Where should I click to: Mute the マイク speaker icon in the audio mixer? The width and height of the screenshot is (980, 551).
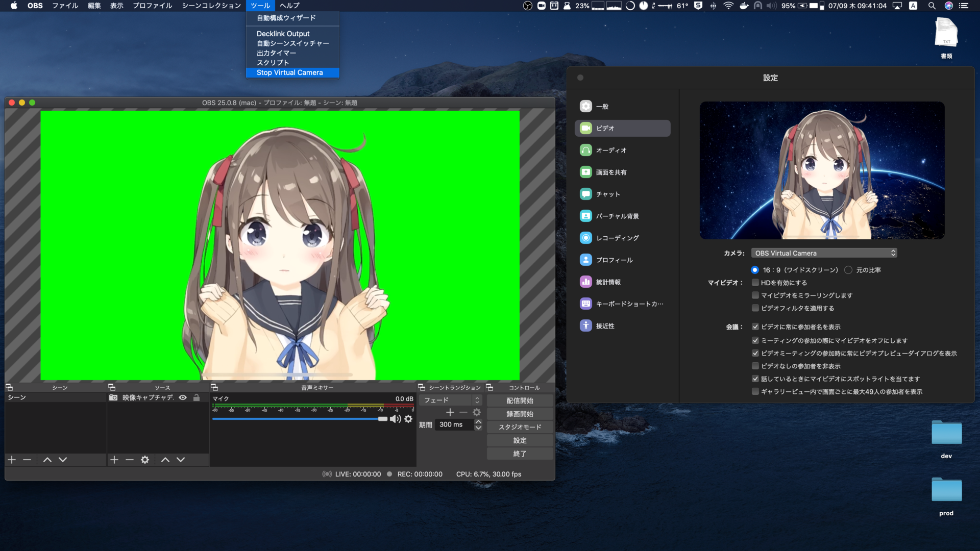pyautogui.click(x=396, y=419)
